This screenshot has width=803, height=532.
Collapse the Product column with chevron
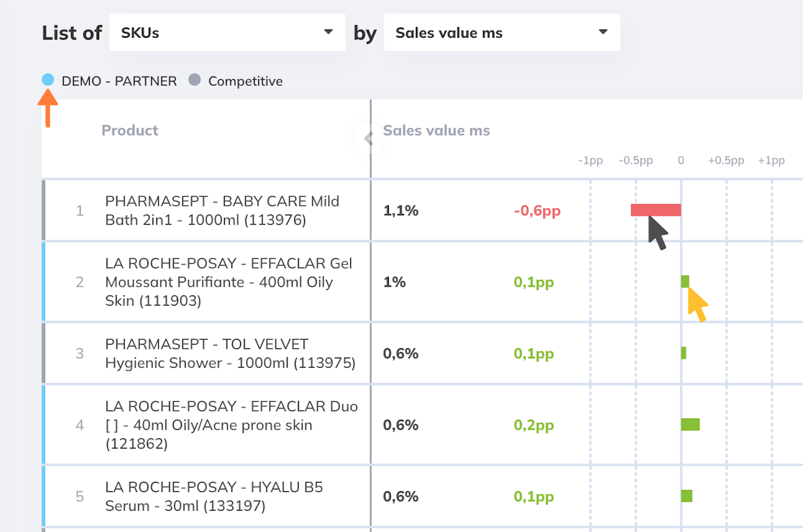(x=368, y=139)
